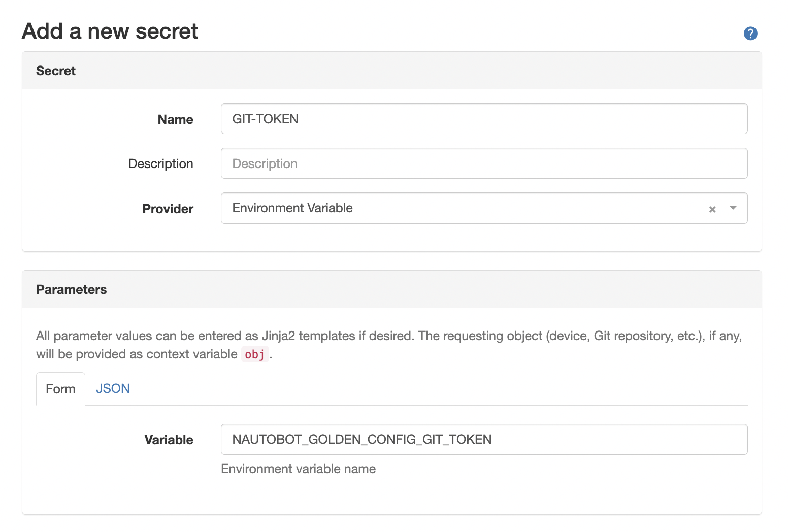This screenshot has width=788, height=532.
Task: Click the Environment variable name help text
Action: coord(299,469)
